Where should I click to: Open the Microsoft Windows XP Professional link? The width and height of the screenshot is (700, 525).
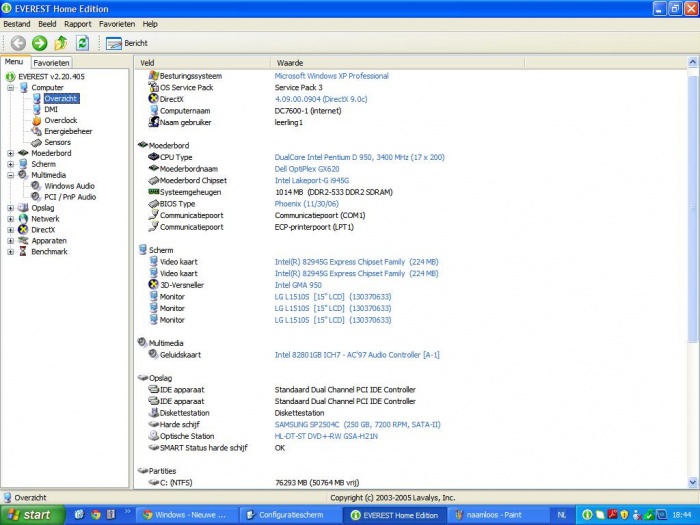[331, 76]
